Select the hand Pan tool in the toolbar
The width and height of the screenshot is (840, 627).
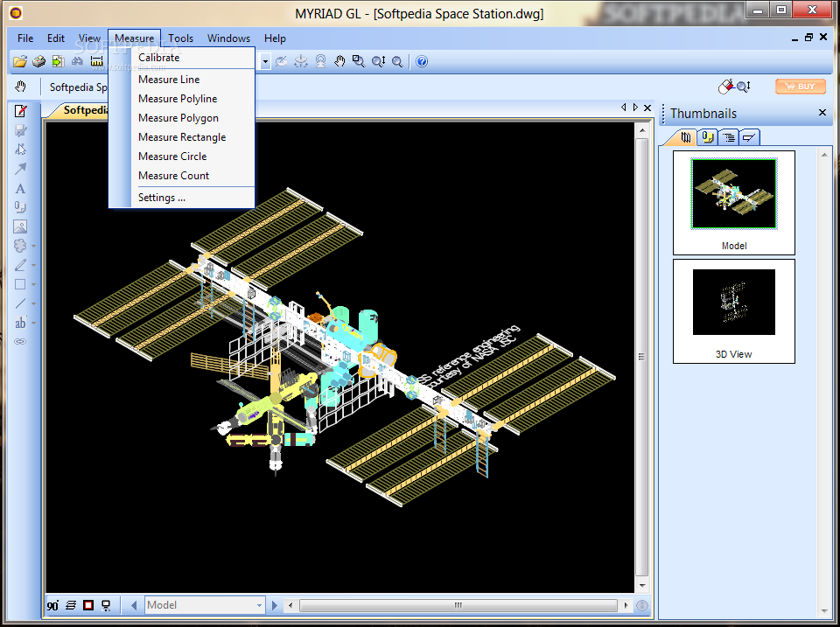pyautogui.click(x=339, y=61)
